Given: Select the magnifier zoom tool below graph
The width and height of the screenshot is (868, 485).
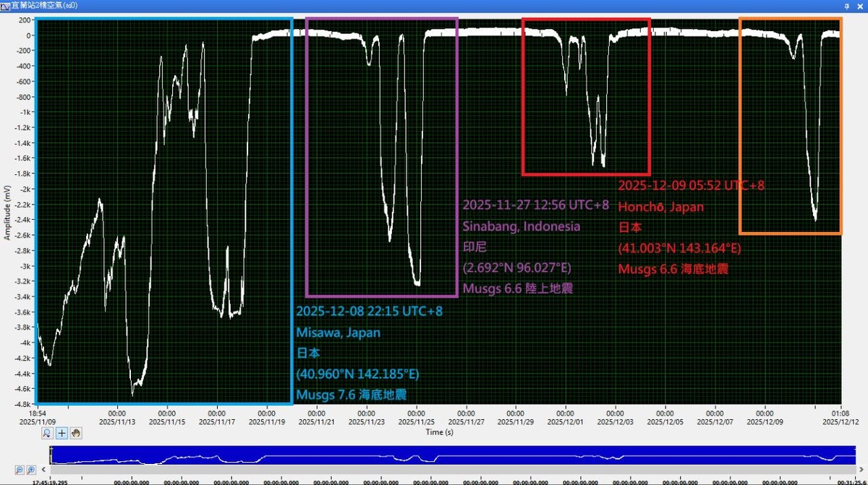Looking at the screenshot, I should pos(47,433).
